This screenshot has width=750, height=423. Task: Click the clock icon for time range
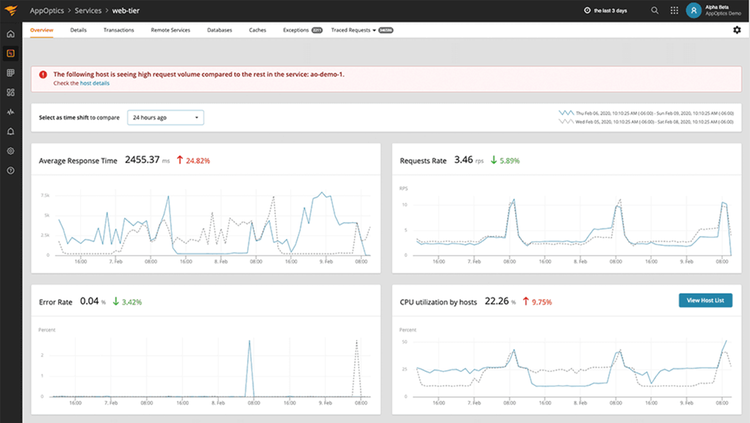(587, 10)
